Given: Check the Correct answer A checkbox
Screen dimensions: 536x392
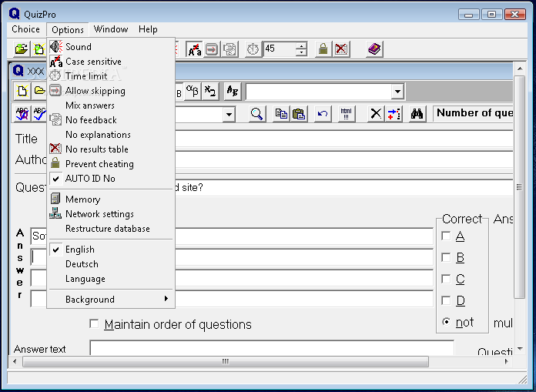Looking at the screenshot, I should click(446, 236).
